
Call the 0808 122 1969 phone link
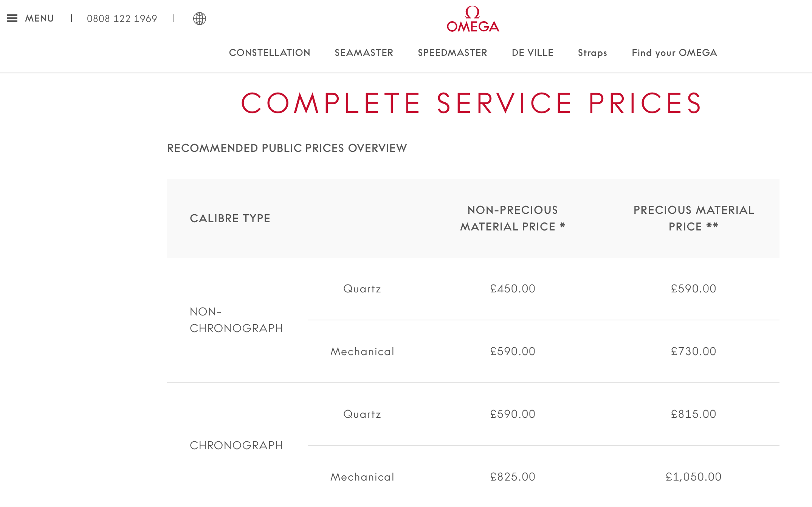(x=122, y=19)
